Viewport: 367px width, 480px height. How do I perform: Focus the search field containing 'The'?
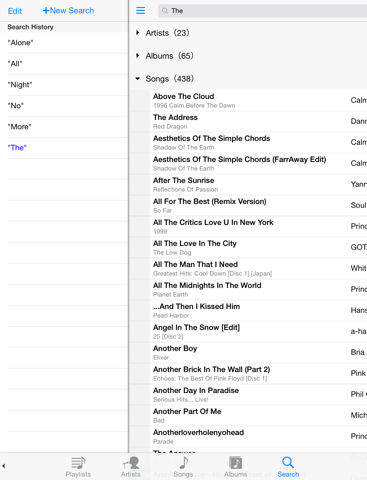pos(262,11)
